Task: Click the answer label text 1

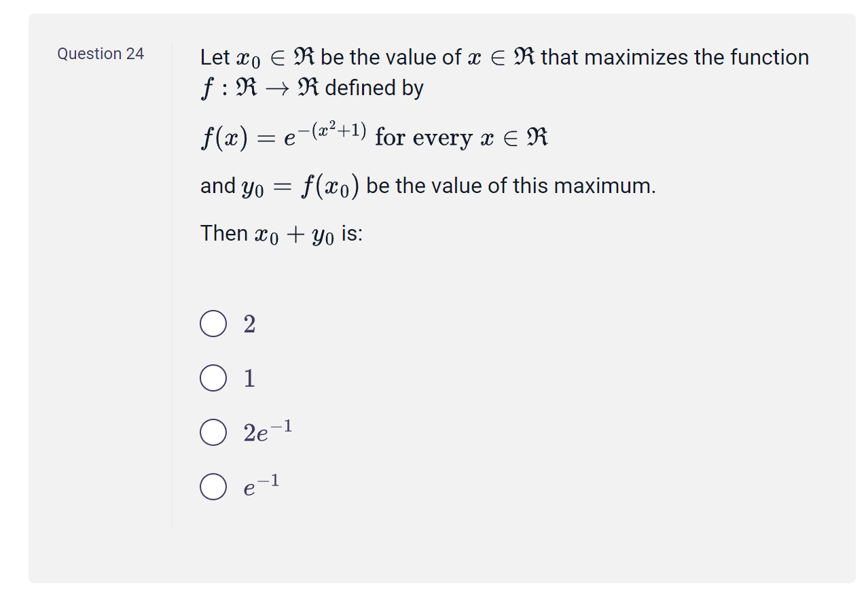Action: point(249,378)
